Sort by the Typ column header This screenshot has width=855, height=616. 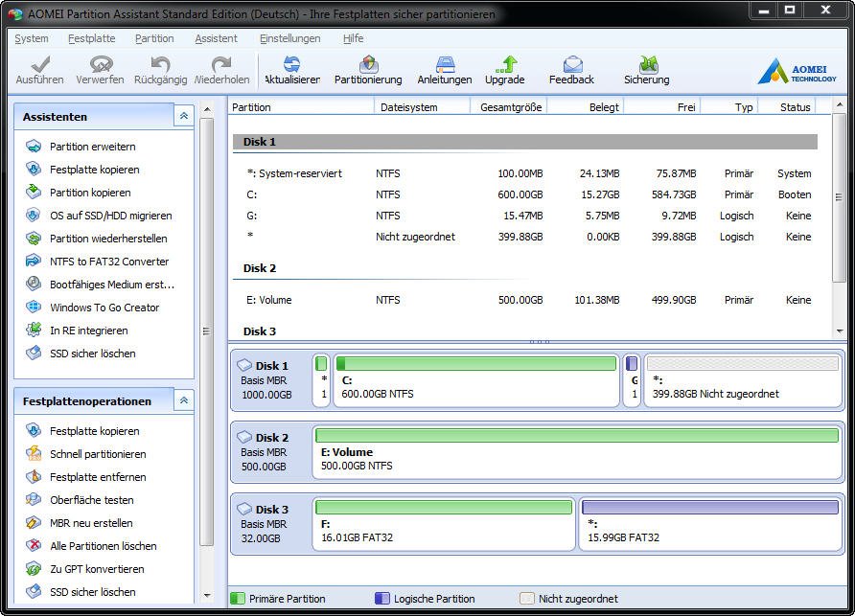(x=729, y=107)
